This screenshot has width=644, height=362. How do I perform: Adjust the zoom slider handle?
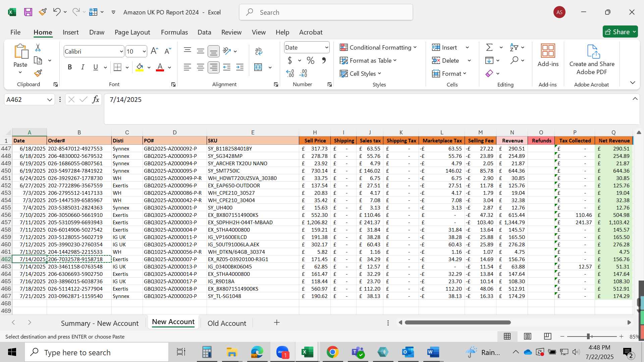coord(588,336)
